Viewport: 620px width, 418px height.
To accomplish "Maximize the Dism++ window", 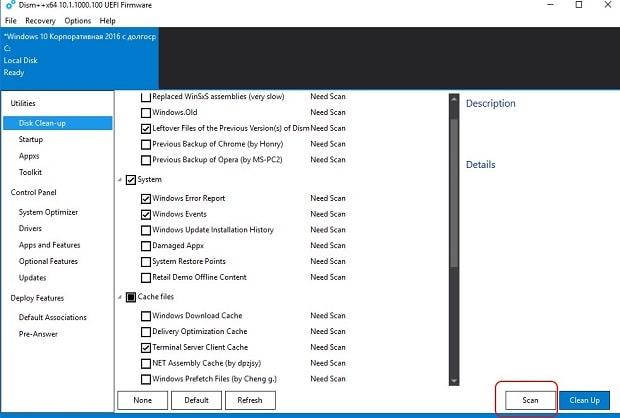I will pos(579,5).
